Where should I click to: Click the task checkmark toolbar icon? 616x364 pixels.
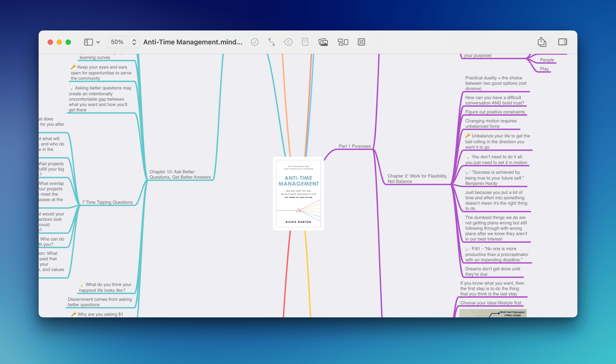pos(255,42)
